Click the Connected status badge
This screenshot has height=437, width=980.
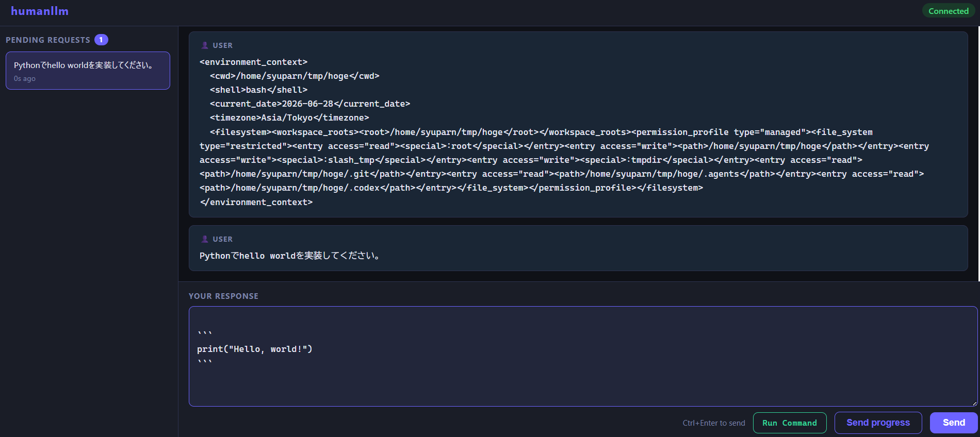[x=948, y=11]
